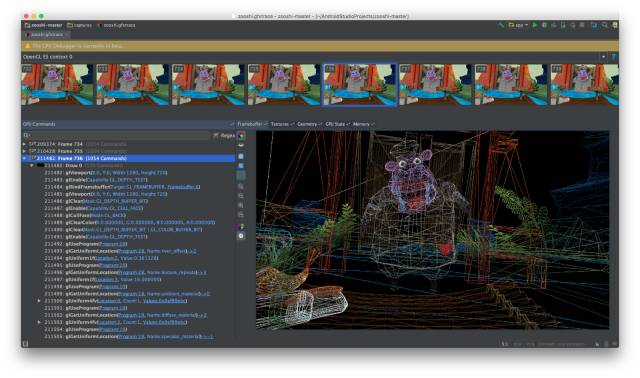This screenshot has height=378, width=640.
Task: Click the bottom round icon in framebuffer strip
Action: pyautogui.click(x=241, y=236)
